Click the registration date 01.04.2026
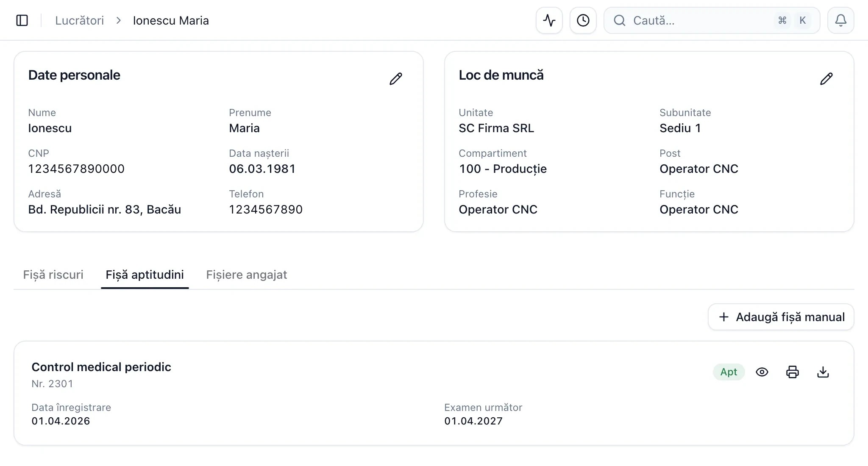Screen dimensions: 868x466 [x=61, y=421]
